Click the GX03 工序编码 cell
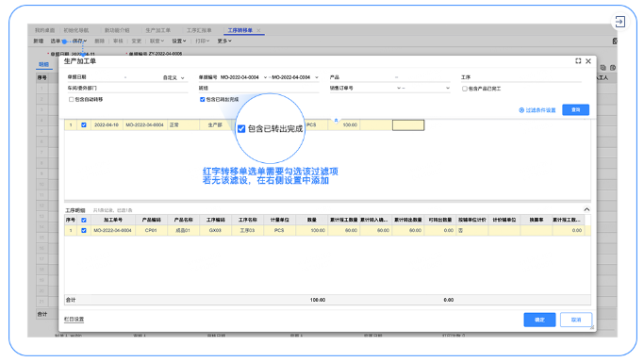The image size is (644, 362). tap(215, 231)
